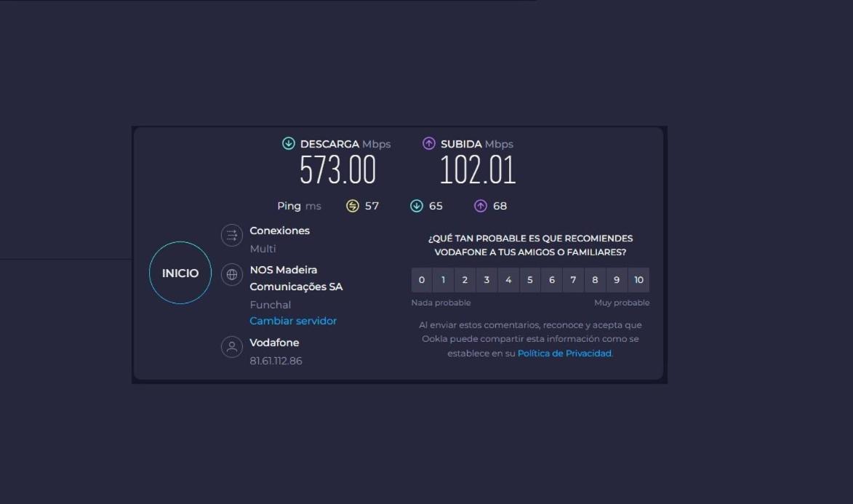Click the INICIO start test button
Image resolution: width=853 pixels, height=504 pixels.
[x=180, y=273]
